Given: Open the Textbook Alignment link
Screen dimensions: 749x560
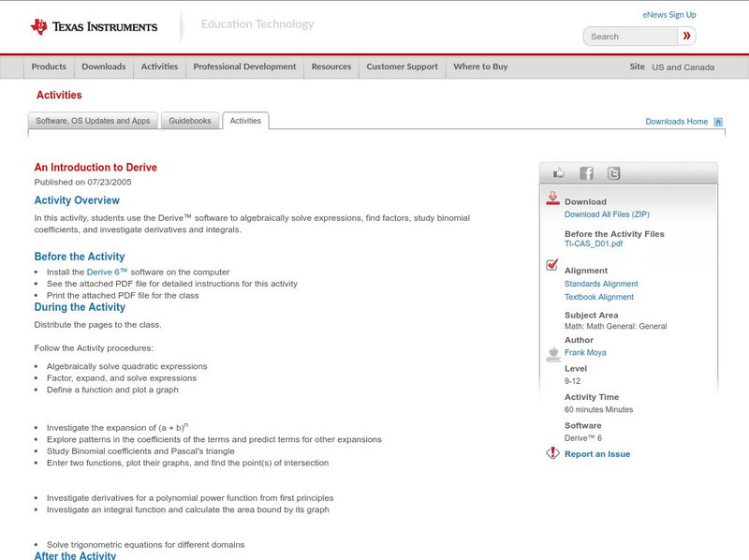Looking at the screenshot, I should (x=599, y=297).
